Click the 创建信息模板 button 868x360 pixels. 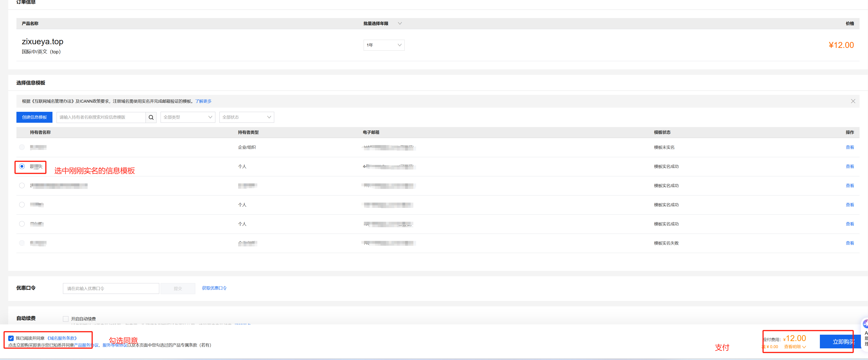(34, 117)
